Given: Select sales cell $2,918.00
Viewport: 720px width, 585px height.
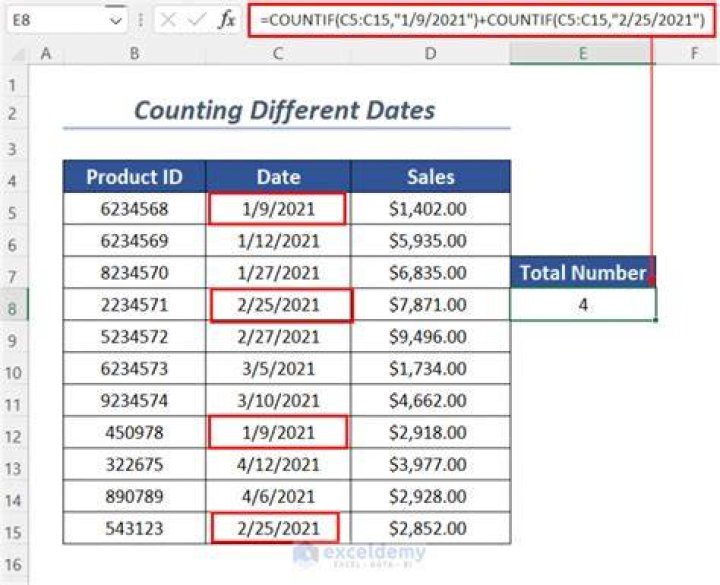Looking at the screenshot, I should [x=430, y=432].
